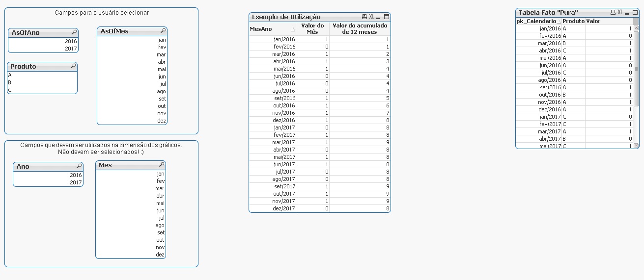Select jun in the Mes list box
644x280 pixels.
coord(131,210)
